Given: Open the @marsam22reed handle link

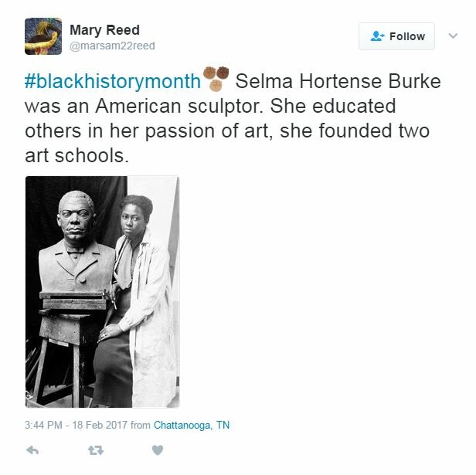Looking at the screenshot, I should coord(112,46).
